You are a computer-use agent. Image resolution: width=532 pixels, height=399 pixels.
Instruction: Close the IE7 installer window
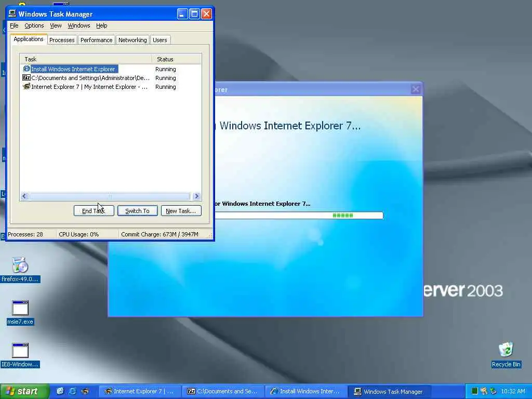tap(416, 89)
